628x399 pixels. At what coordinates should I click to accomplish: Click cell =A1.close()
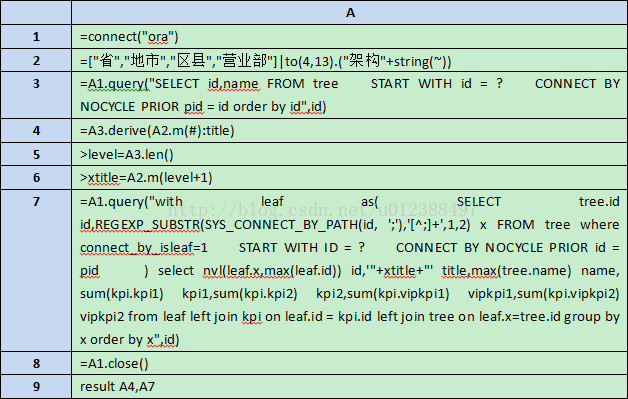[350, 363]
